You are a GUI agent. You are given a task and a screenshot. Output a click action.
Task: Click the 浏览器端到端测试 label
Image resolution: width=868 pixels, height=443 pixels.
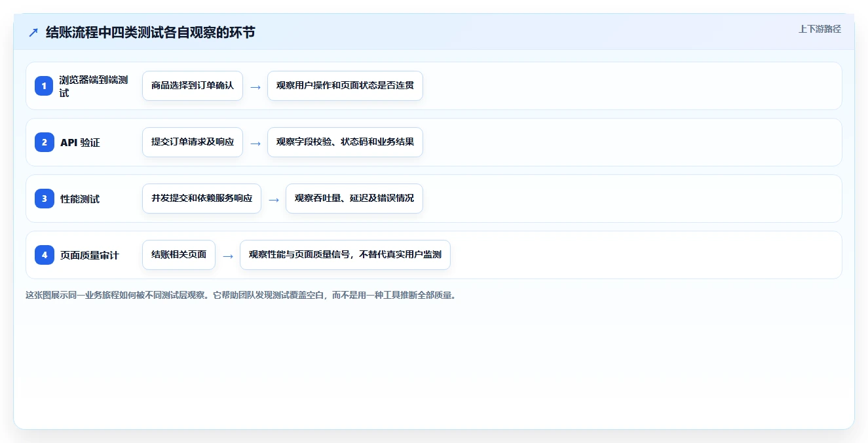pyautogui.click(x=94, y=86)
